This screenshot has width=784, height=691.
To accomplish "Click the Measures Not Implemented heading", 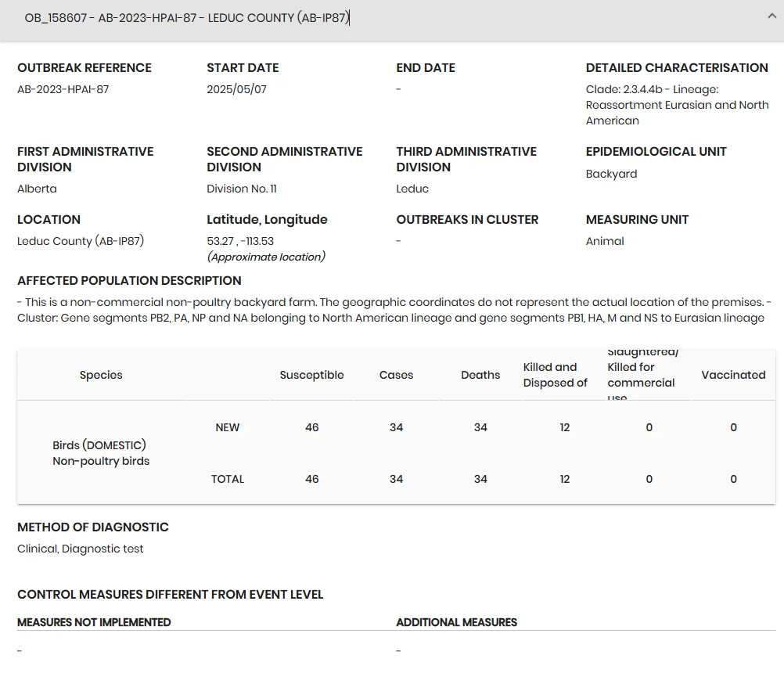I will point(94,622).
